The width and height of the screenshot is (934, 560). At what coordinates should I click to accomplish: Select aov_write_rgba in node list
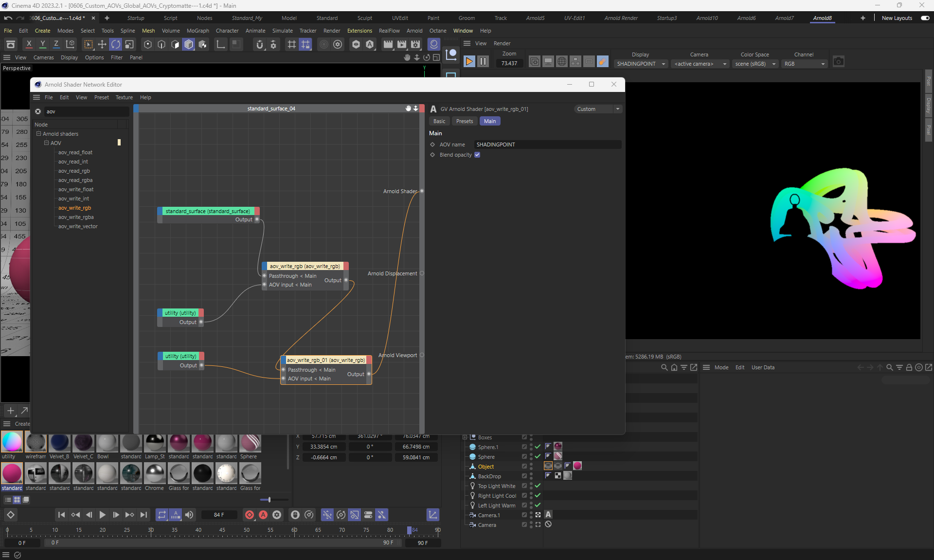point(76,217)
